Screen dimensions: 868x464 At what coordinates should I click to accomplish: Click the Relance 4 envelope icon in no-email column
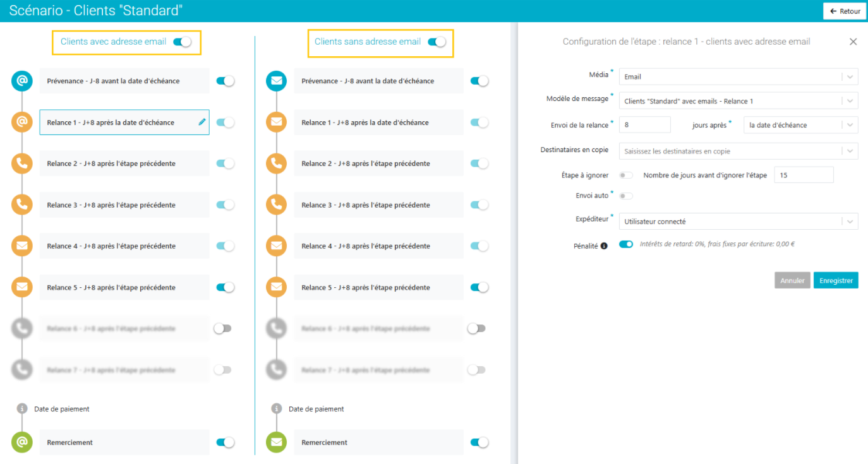click(277, 246)
